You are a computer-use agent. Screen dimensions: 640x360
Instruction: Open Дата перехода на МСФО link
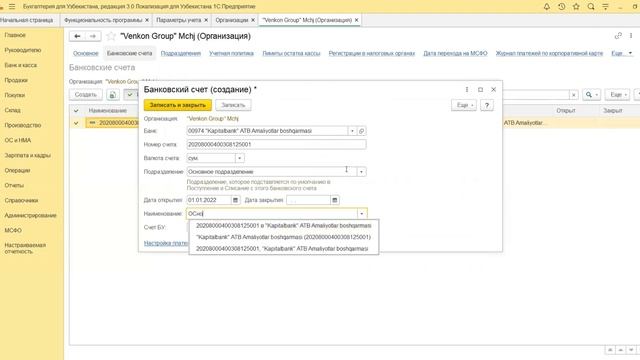[x=455, y=53]
